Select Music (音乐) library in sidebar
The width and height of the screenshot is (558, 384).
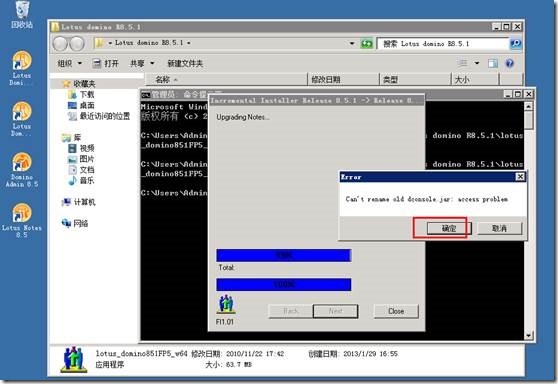click(x=81, y=180)
